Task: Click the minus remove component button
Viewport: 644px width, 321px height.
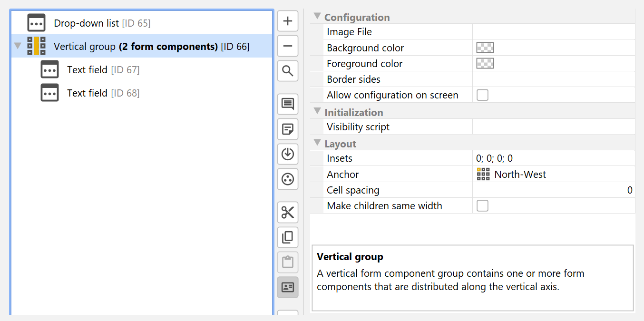Action: [x=288, y=46]
